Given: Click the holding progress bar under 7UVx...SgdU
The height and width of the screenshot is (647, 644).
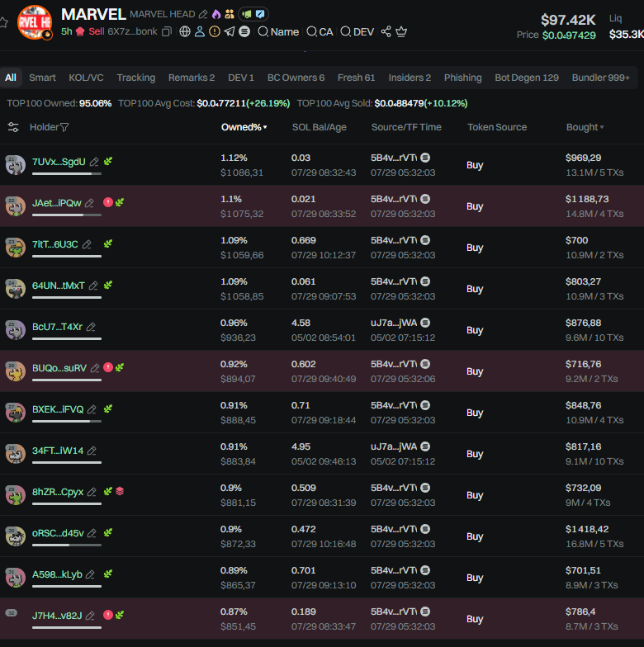Looking at the screenshot, I should coord(67,173).
